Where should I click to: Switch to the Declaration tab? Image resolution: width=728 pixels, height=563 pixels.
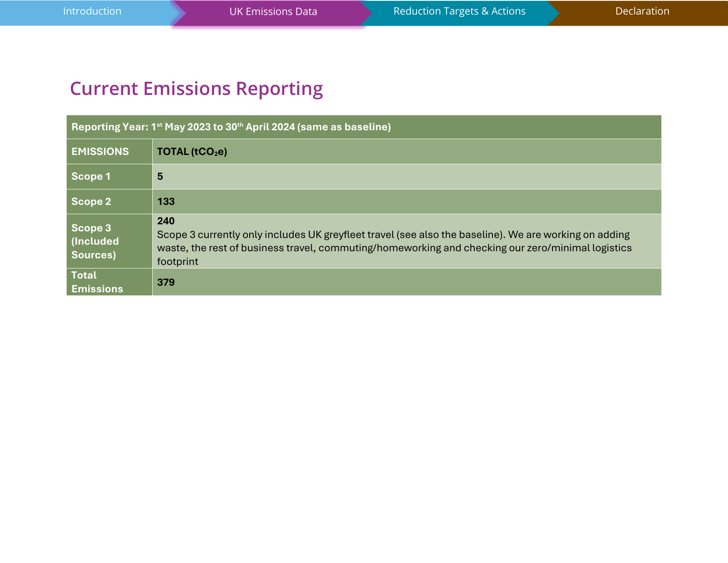tap(642, 11)
